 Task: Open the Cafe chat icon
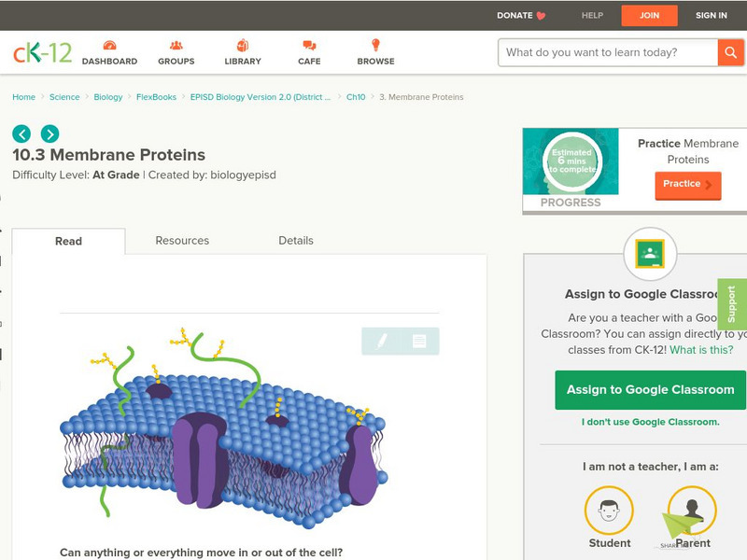(309, 46)
